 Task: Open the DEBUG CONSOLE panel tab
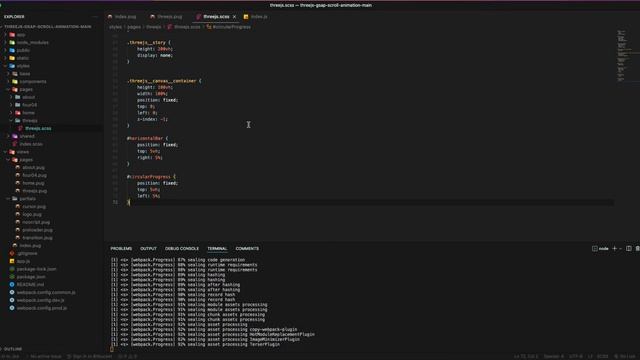(x=182, y=249)
